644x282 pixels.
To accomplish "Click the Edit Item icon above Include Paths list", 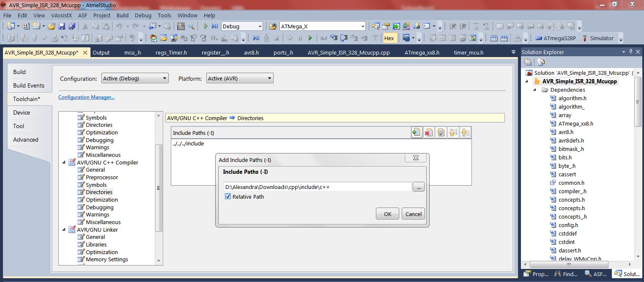I will [x=441, y=132].
